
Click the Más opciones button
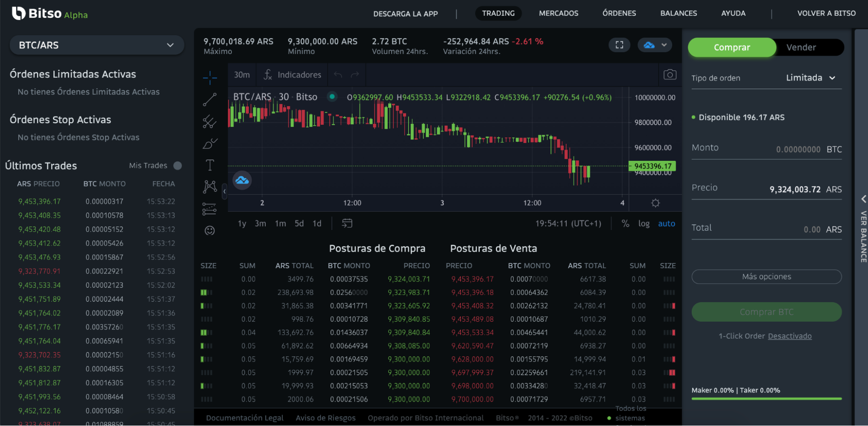coord(766,277)
